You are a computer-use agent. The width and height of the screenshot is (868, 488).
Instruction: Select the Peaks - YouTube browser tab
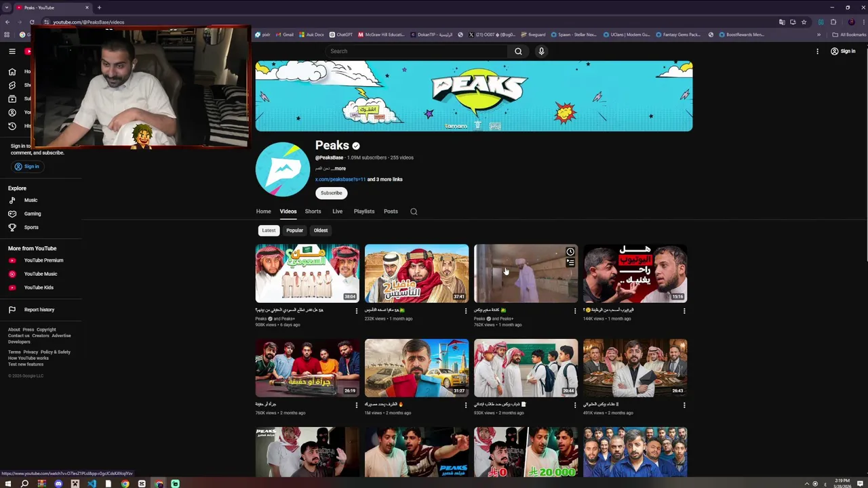[x=52, y=7]
